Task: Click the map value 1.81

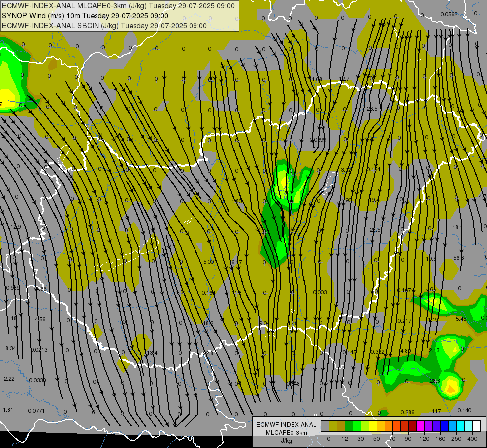Action: pyautogui.click(x=8, y=410)
